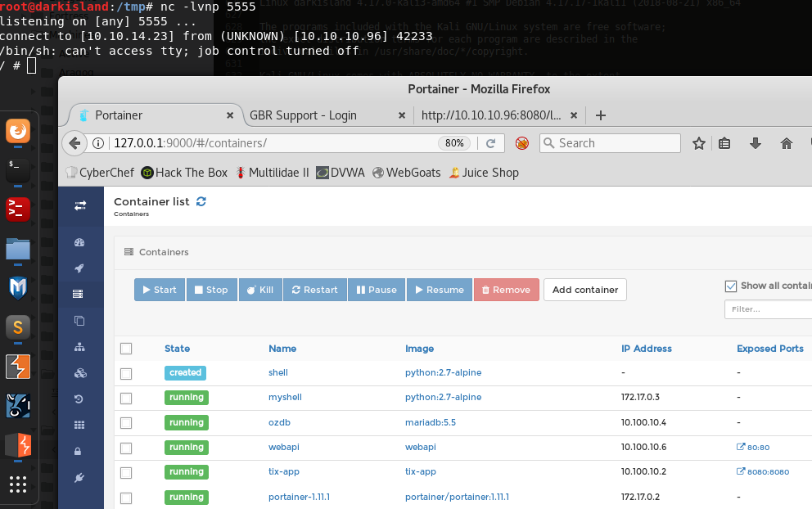Select the webapi container checkbox
This screenshot has height=509, width=812.
(x=126, y=448)
